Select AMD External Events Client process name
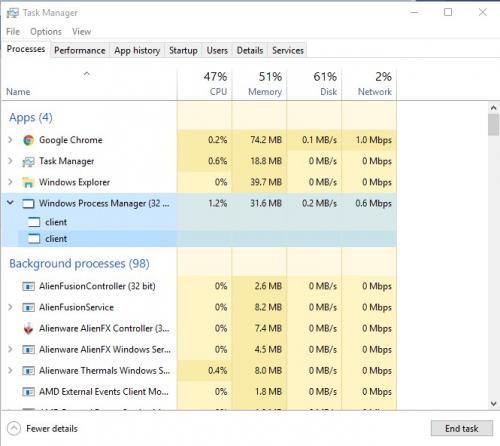Viewport: 500px width, 446px height. coord(104,392)
